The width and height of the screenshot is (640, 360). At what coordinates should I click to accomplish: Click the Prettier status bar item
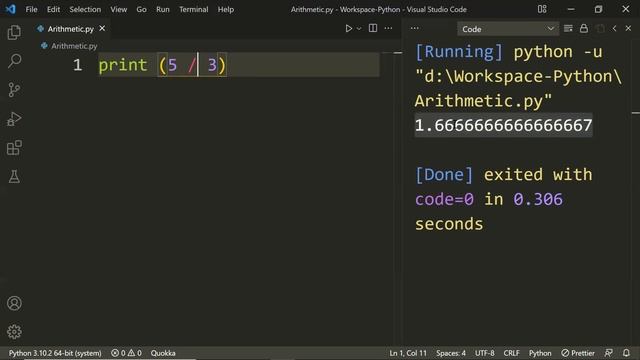click(x=578, y=353)
